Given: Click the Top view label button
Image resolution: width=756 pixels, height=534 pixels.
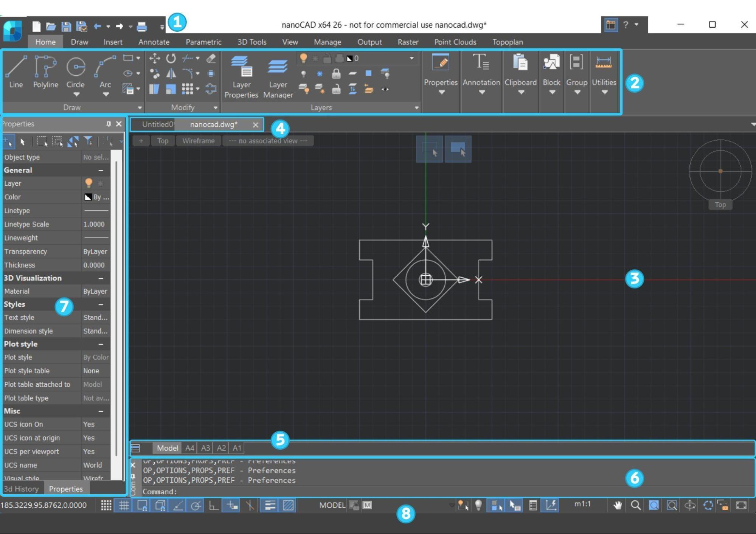Looking at the screenshot, I should coord(163,141).
